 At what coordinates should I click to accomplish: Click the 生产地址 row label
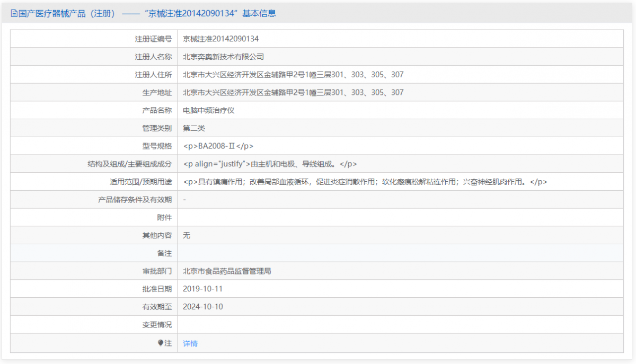(157, 92)
